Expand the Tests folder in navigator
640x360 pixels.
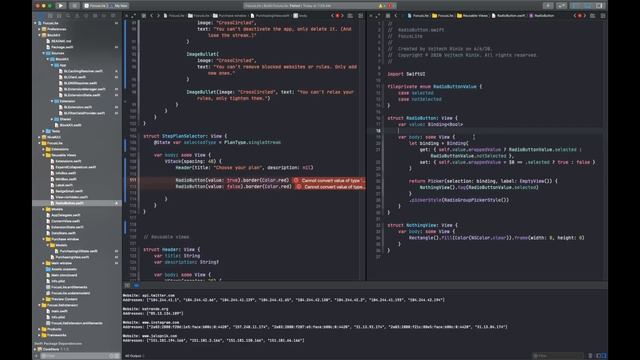coord(44,131)
